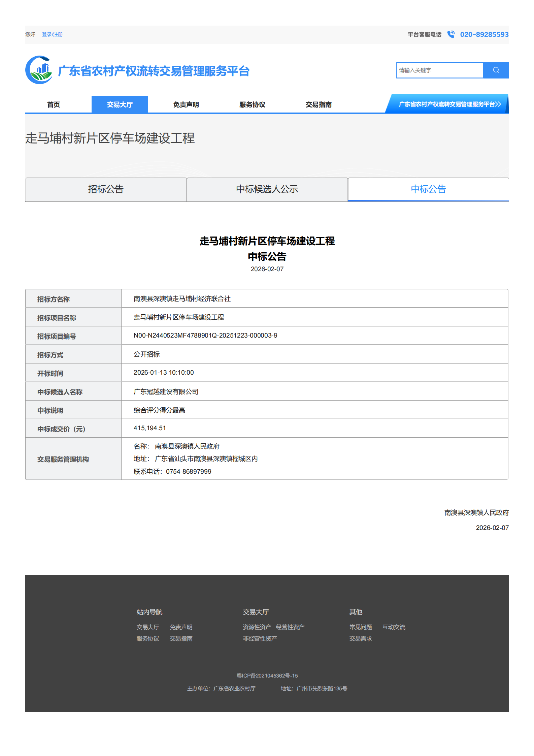
Task: Click the 登录/注册 link
Action: [x=52, y=34]
